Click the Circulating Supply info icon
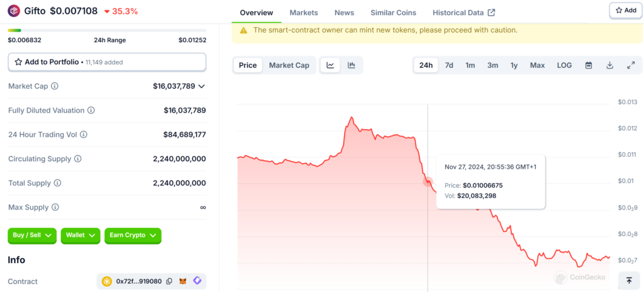644x292 pixels. [77, 159]
